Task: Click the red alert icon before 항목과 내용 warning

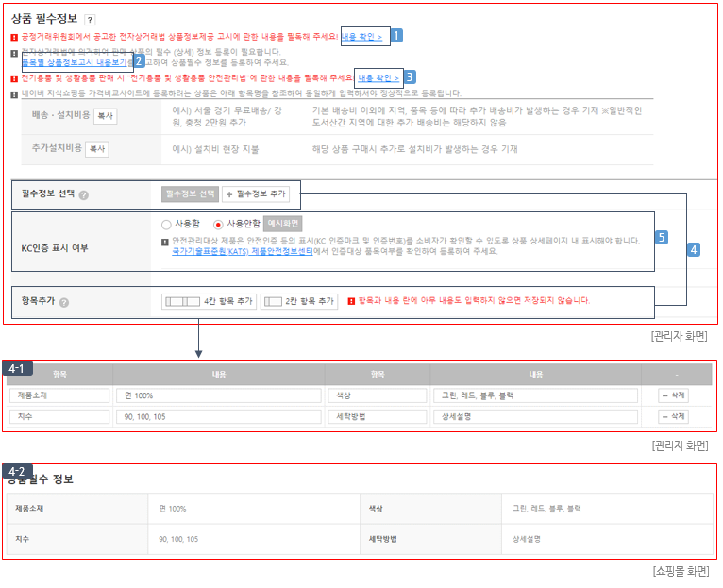Action: [351, 301]
